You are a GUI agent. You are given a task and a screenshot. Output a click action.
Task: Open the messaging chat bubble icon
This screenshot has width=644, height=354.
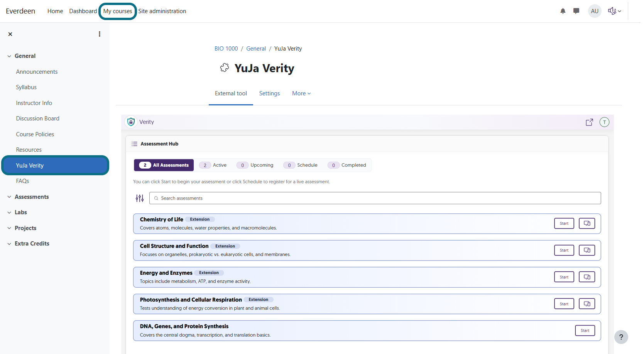576,11
